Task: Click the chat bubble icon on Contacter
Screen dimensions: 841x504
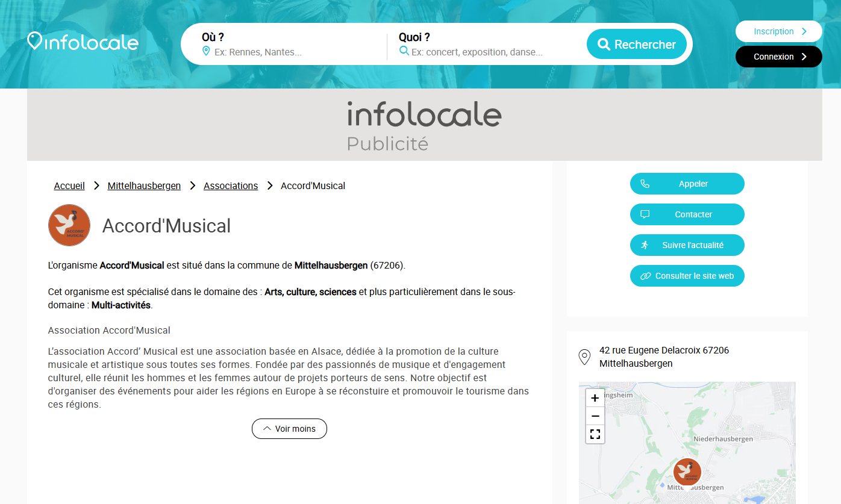Action: (x=645, y=214)
